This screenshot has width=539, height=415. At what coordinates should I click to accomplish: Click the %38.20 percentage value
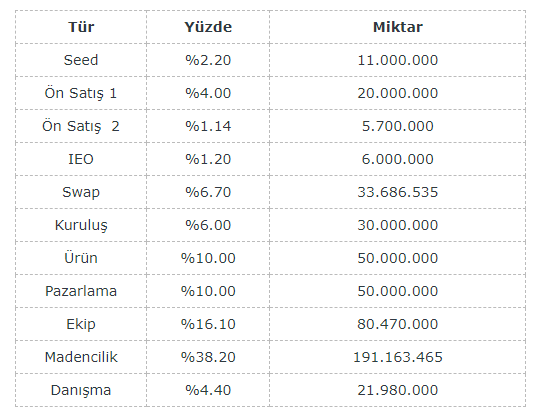208,357
